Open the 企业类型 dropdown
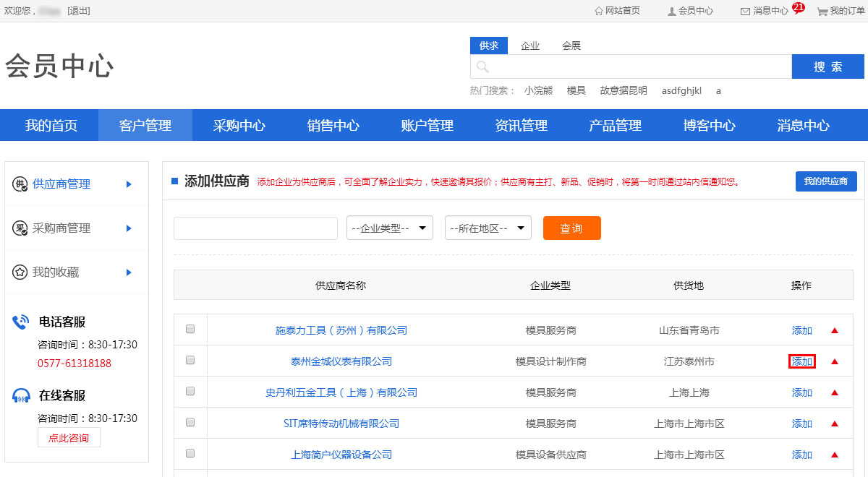 (390, 228)
